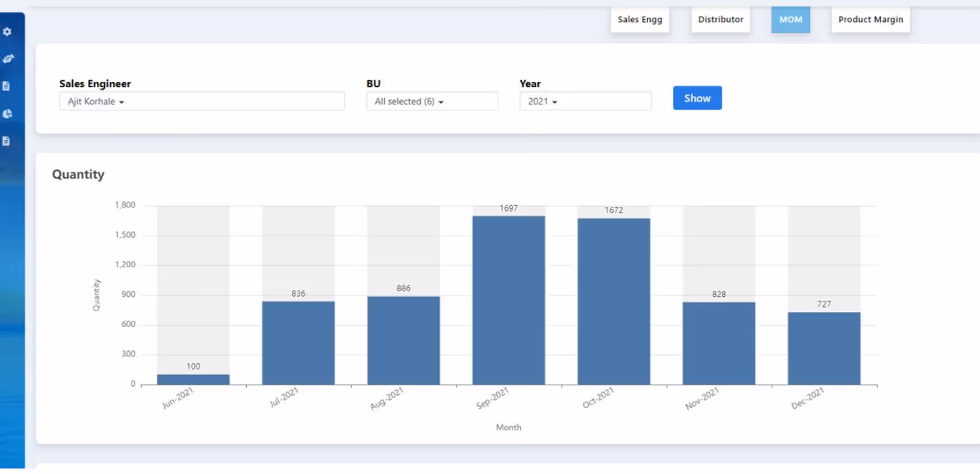
Task: Click the Jul-2021 x-axis label
Action: pos(285,399)
